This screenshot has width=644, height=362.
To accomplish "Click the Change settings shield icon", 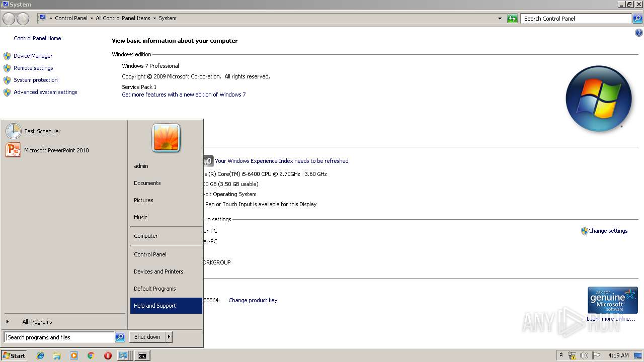I will click(584, 231).
